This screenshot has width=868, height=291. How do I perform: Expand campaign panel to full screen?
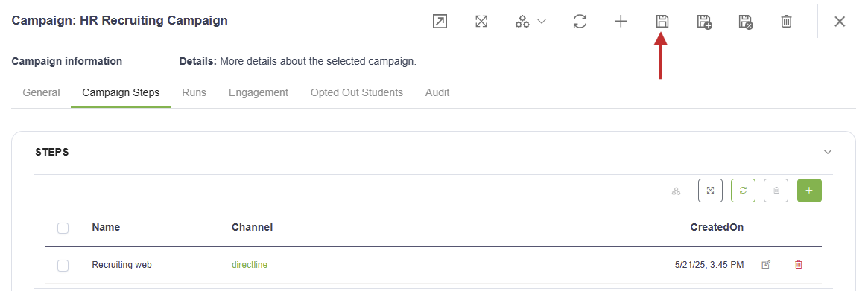pyautogui.click(x=481, y=22)
